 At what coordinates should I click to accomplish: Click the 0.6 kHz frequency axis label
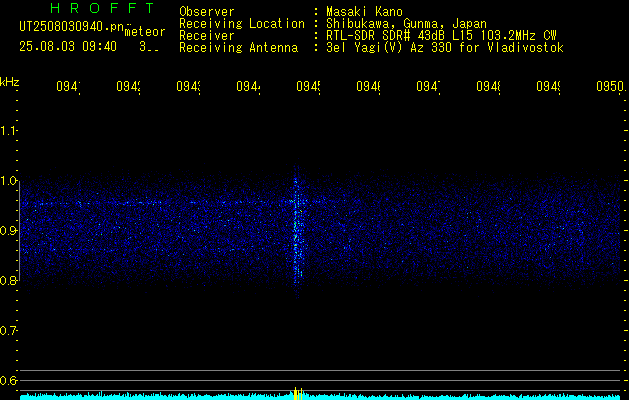[9, 380]
